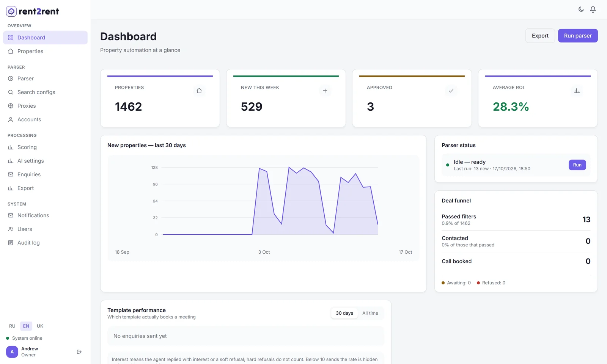Open Search configs in the sidebar
Image resolution: width=607 pixels, height=364 pixels.
(x=45, y=92)
